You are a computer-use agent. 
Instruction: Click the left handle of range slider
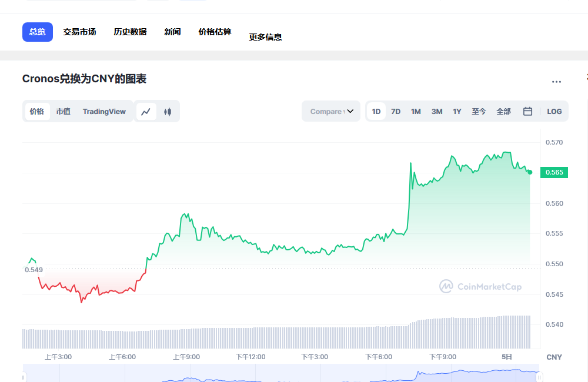pos(24,377)
